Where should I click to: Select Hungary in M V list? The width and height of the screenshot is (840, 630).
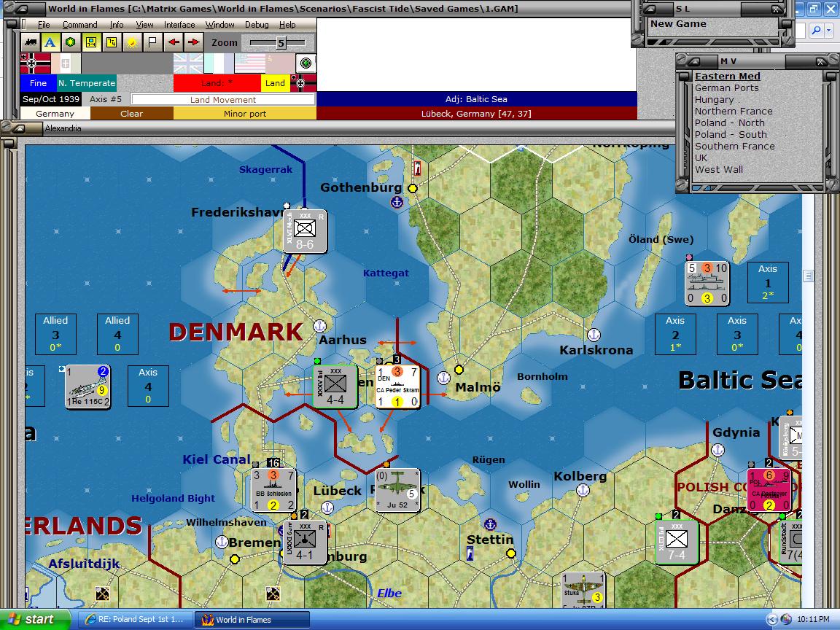pyautogui.click(x=714, y=100)
